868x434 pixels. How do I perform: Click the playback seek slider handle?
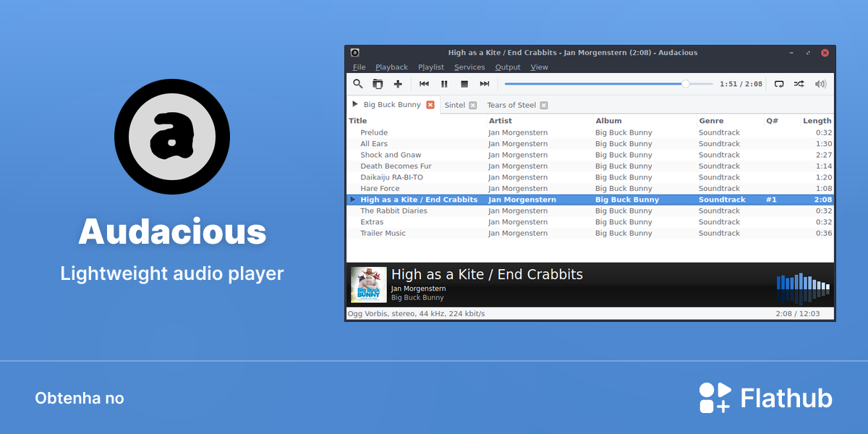[686, 84]
